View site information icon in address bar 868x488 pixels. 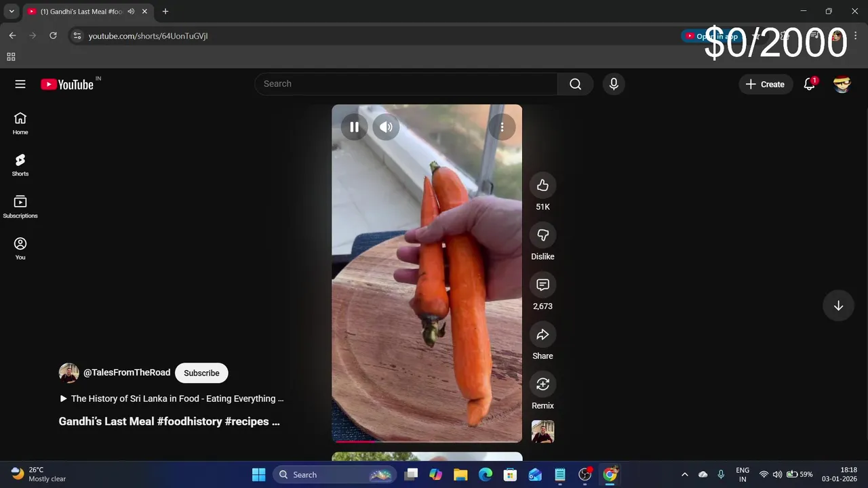[77, 36]
